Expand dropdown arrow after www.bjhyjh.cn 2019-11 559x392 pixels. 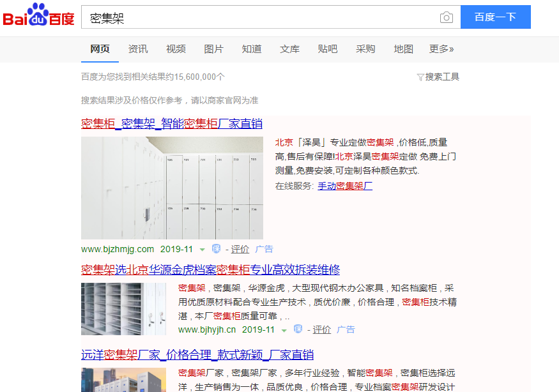[x=284, y=330]
